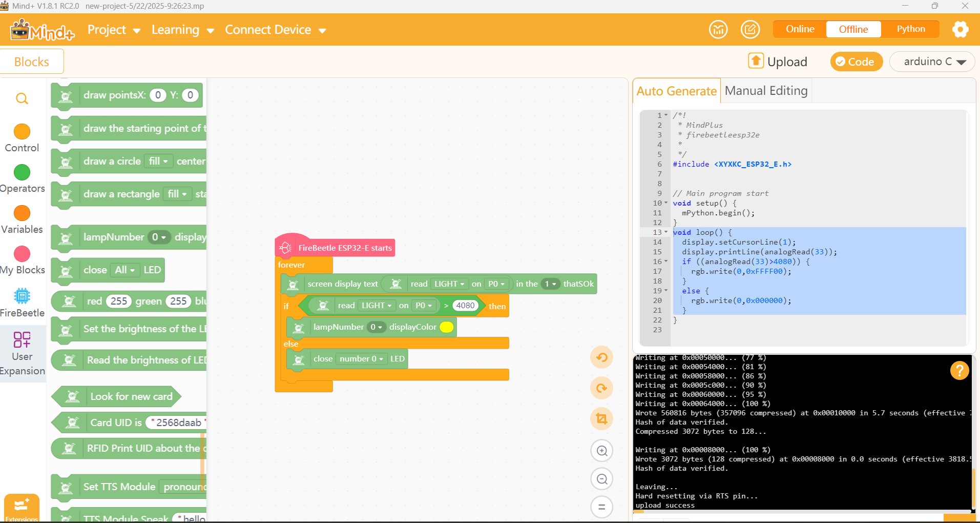This screenshot has width=980, height=523.
Task: Click the 4080 value field
Action: point(465,306)
